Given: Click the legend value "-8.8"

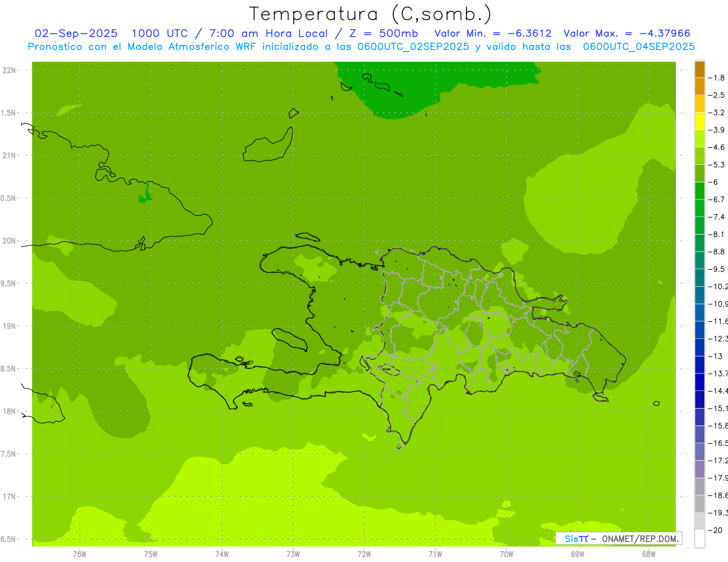Looking at the screenshot, I should pyautogui.click(x=716, y=252).
